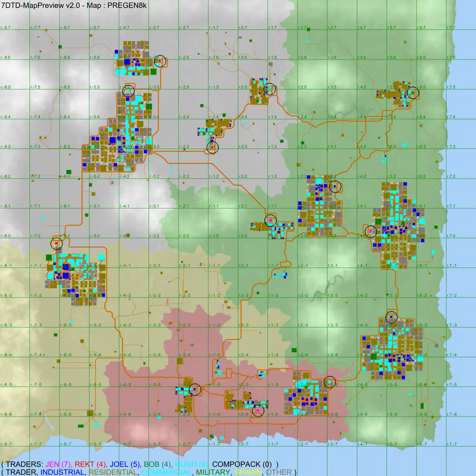
Task: Click the MILITARY legend label
Action: point(213,472)
